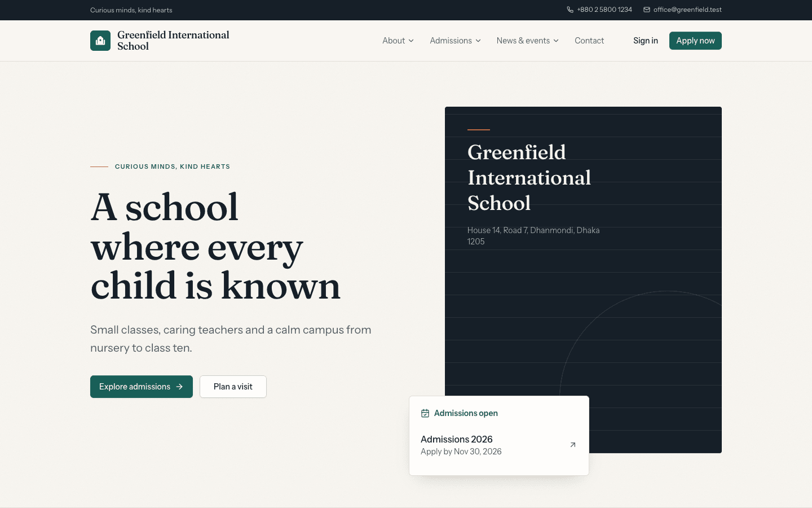Go to the Contact page
The image size is (812, 508).
[589, 41]
